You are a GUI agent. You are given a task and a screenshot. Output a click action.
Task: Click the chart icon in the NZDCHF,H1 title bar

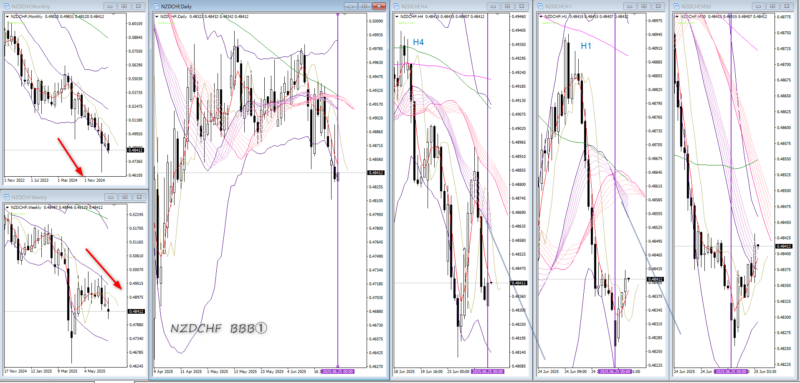coord(541,7)
